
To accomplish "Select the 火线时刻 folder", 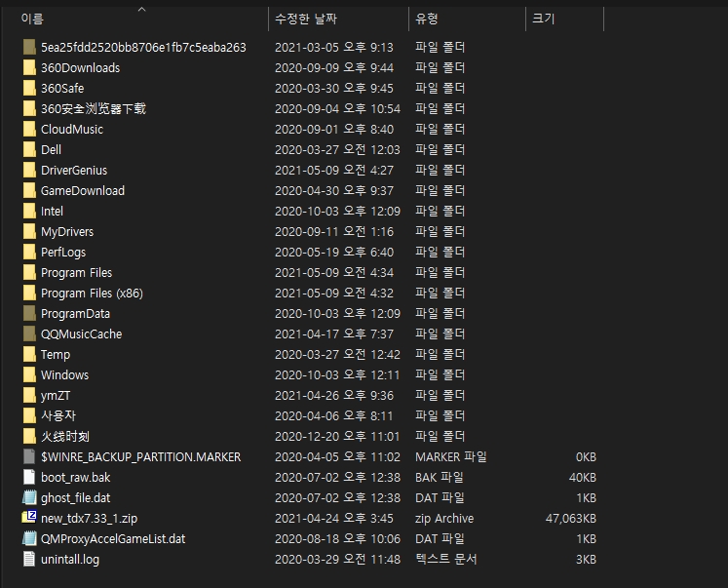I will click(x=65, y=436).
